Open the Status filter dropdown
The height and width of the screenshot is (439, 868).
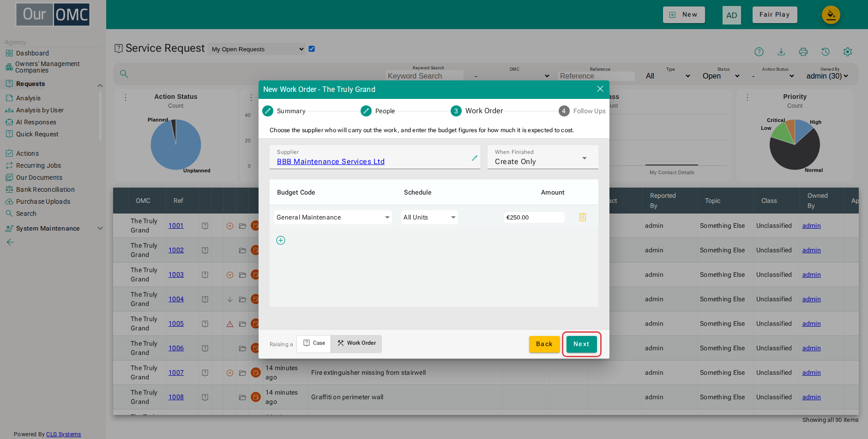[x=721, y=76]
